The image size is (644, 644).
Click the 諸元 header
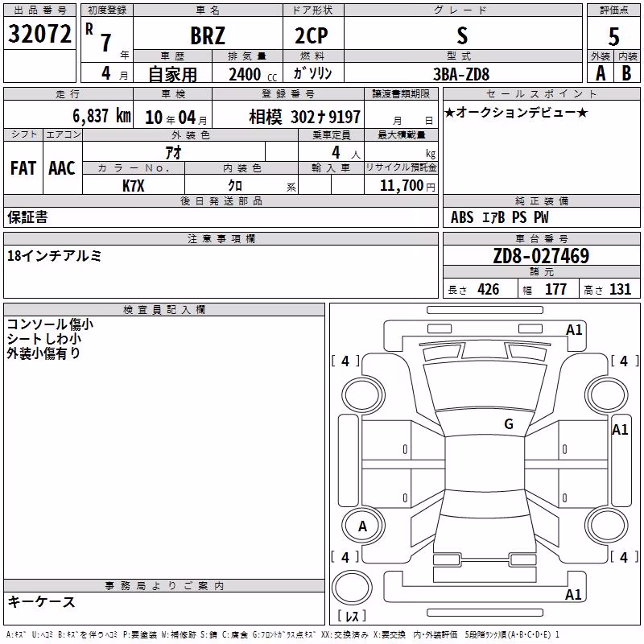[541, 271]
